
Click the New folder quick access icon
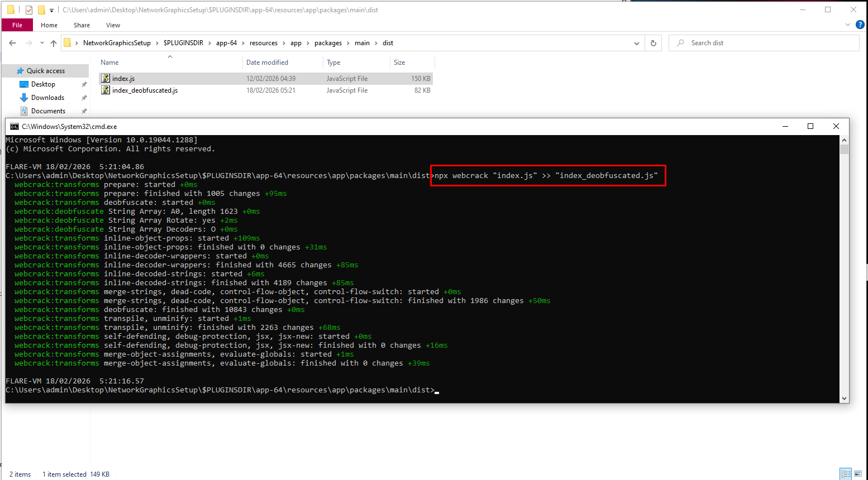tap(41, 10)
